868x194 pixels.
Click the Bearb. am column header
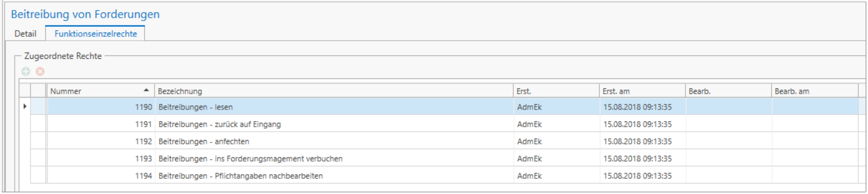815,91
